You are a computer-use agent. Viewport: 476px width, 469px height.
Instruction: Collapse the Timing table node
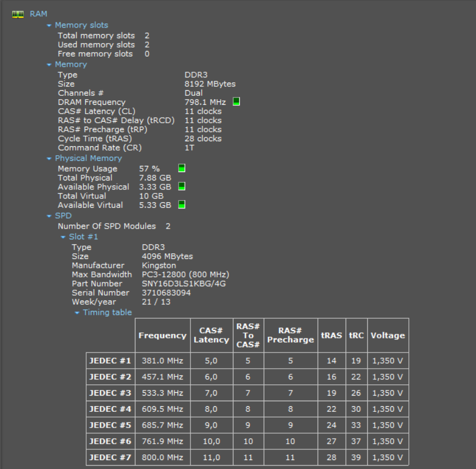77,313
